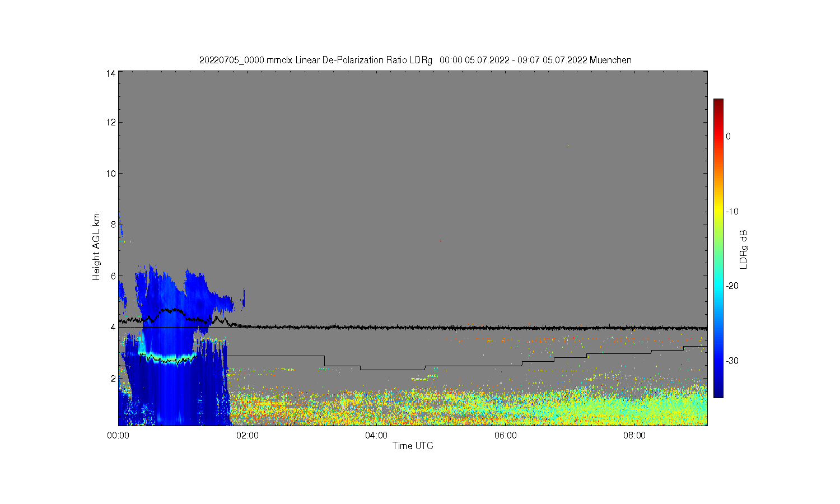Click the colorbar value -30
Image resolution: width=840 pixels, height=504 pixels.
coord(732,361)
